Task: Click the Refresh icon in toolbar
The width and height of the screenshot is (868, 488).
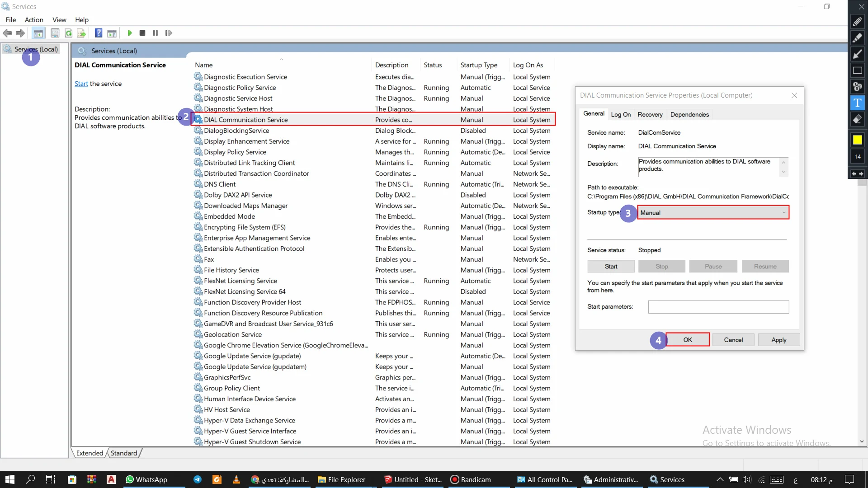Action: 68,33
